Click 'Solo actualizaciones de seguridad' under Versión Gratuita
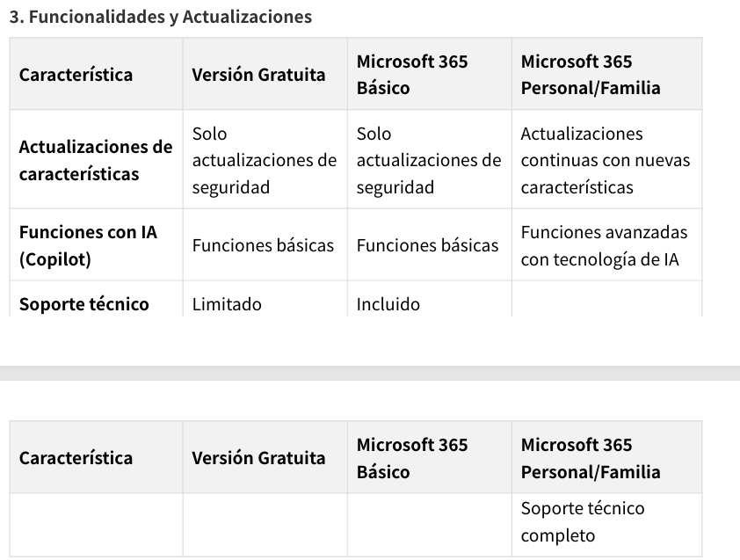 pyautogui.click(x=265, y=160)
